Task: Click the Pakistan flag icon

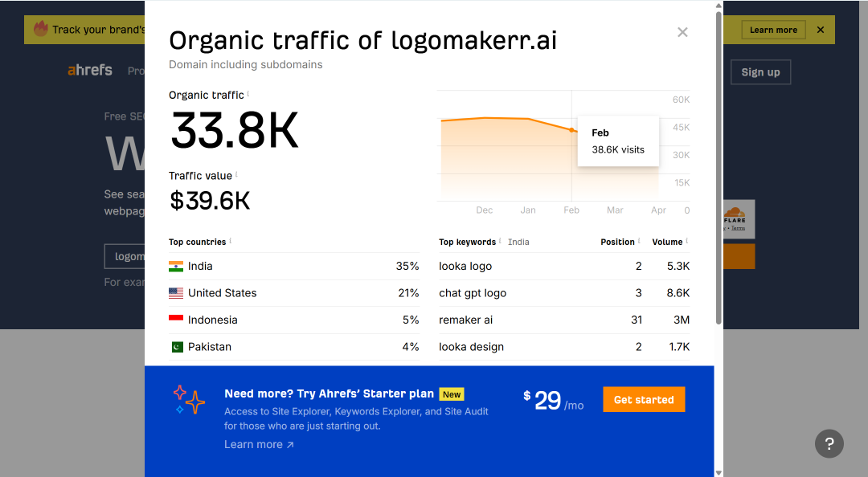Action: 177,347
